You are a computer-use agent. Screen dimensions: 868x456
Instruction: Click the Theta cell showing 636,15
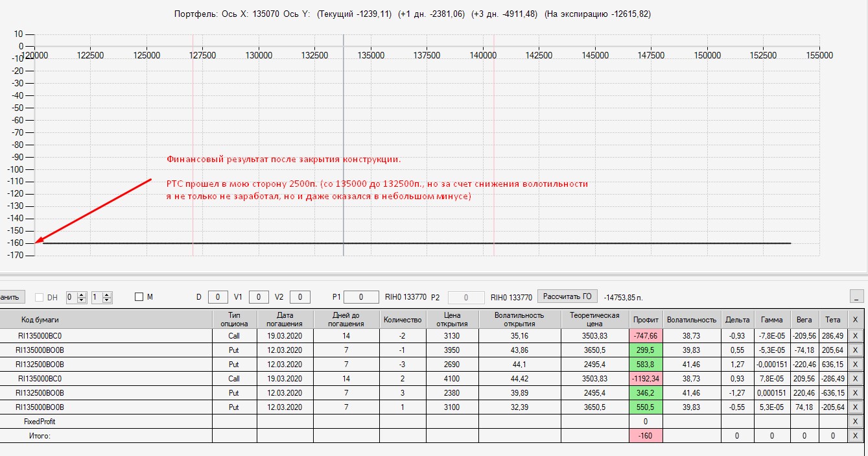833,364
